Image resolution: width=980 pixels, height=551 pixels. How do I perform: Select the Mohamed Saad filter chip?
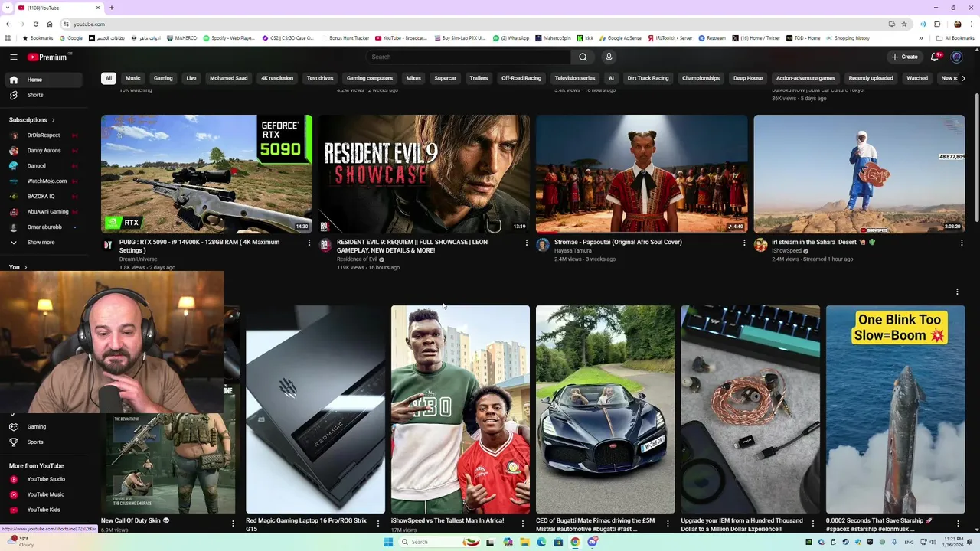pos(229,78)
